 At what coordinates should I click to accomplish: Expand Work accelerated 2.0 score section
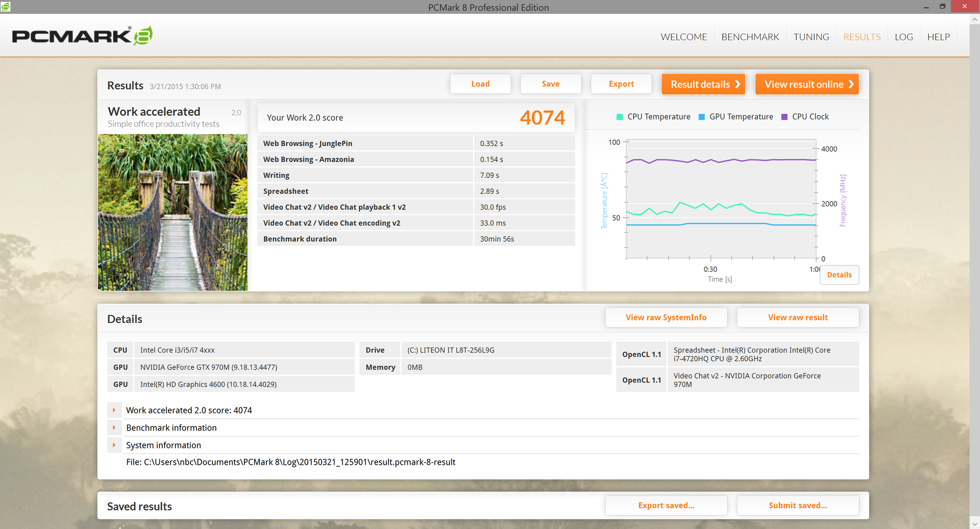tap(114, 410)
